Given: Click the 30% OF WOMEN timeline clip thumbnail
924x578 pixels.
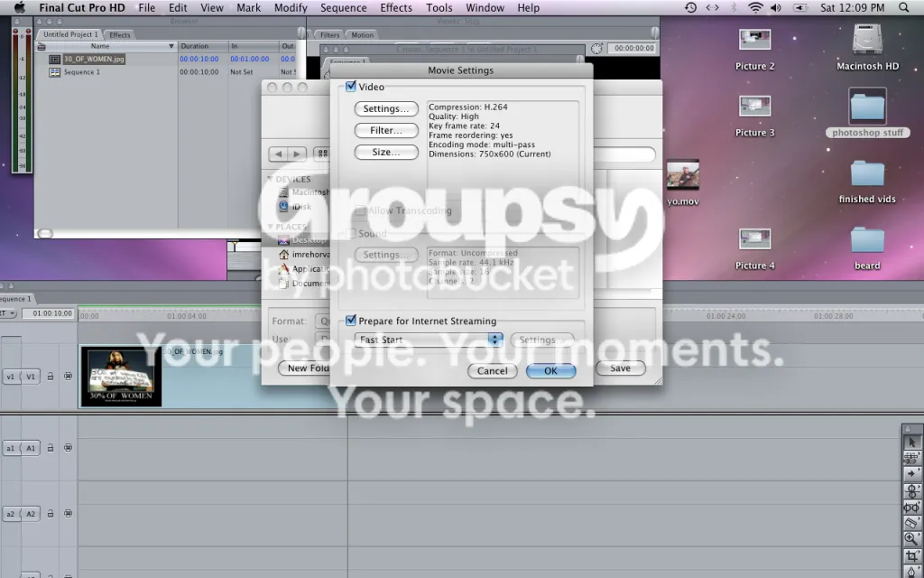Looking at the screenshot, I should coord(121,377).
